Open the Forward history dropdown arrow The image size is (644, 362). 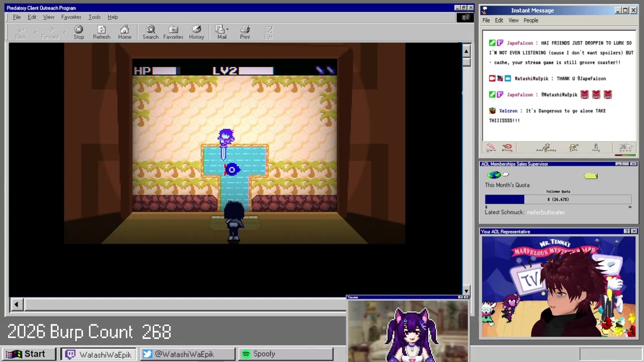(x=64, y=31)
